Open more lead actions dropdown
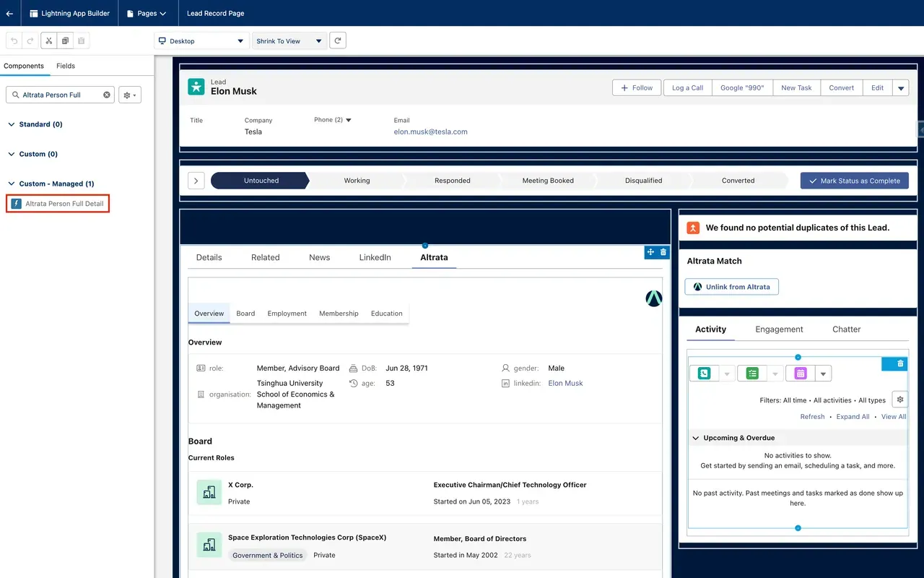 click(900, 87)
